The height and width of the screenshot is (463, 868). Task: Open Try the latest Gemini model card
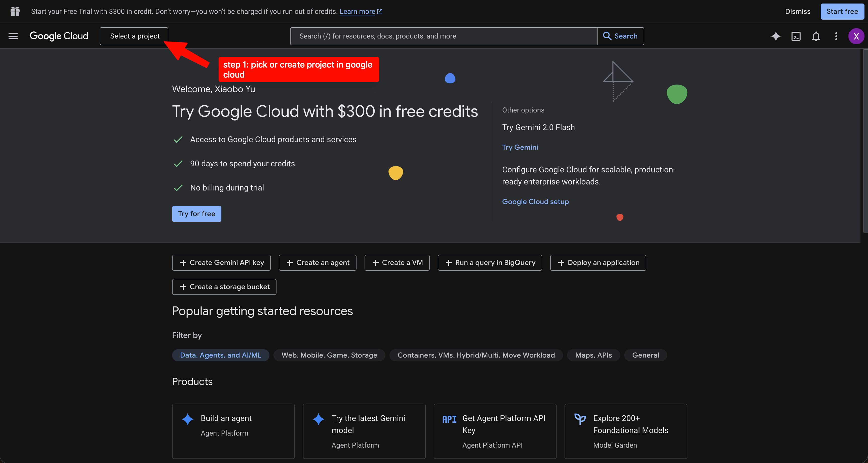[x=364, y=431]
